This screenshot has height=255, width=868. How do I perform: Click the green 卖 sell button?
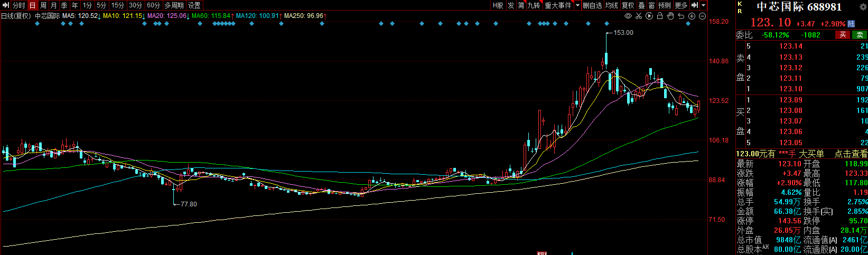(860, 35)
